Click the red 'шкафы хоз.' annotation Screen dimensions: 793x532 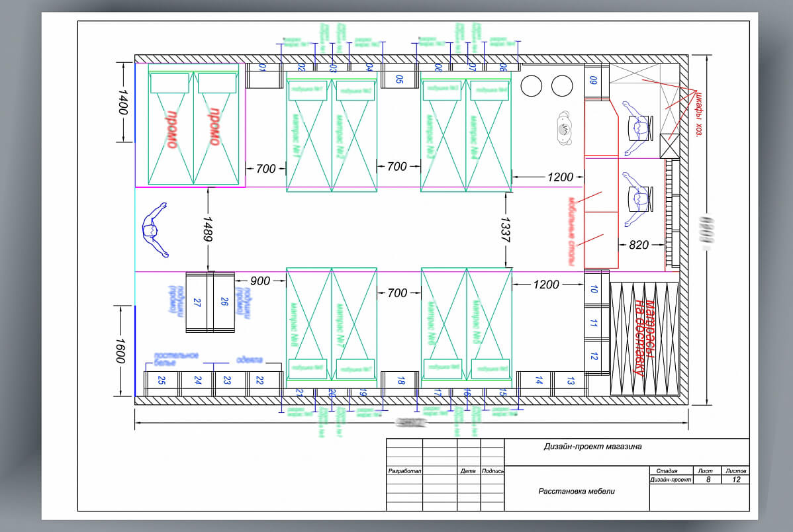click(699, 114)
